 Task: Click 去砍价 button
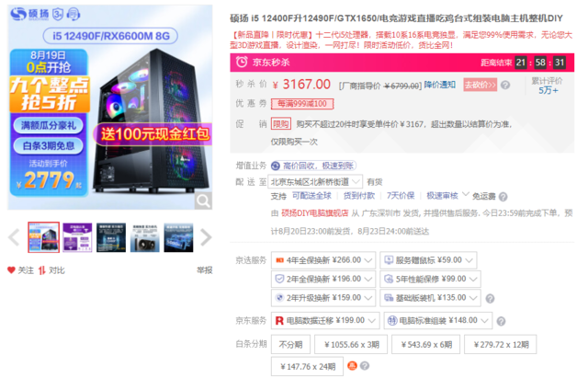point(480,85)
